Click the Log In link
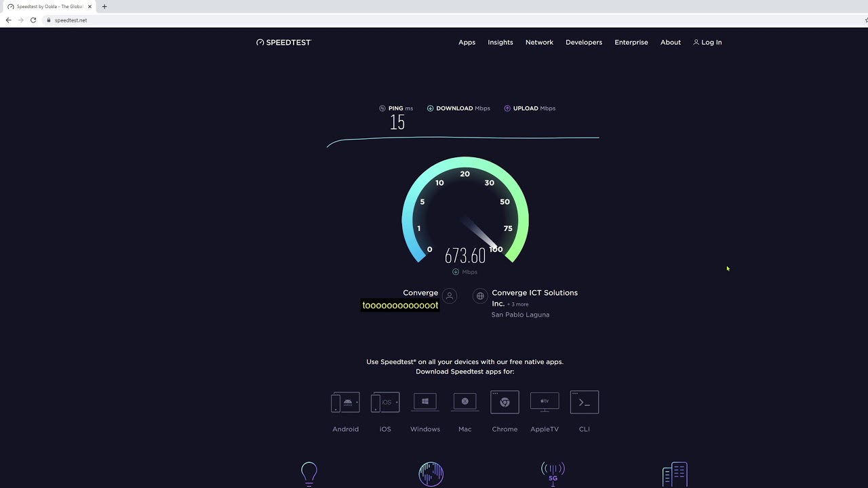868x488 pixels. [x=711, y=42]
